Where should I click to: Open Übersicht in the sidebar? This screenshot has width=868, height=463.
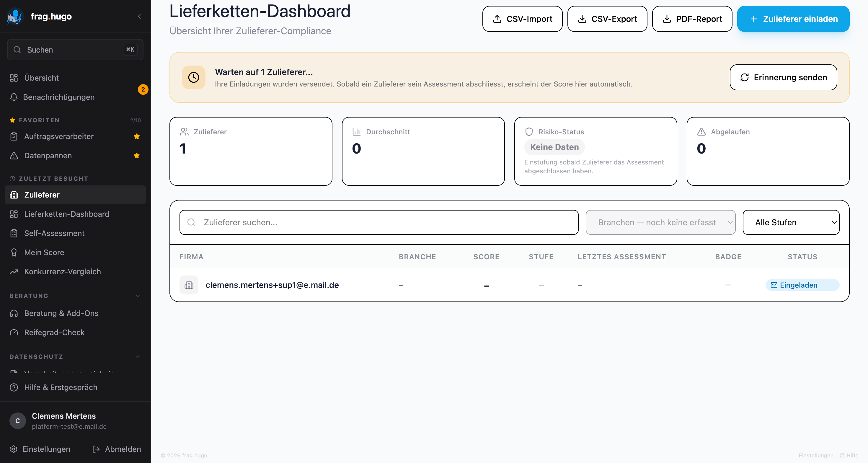[x=75, y=78]
